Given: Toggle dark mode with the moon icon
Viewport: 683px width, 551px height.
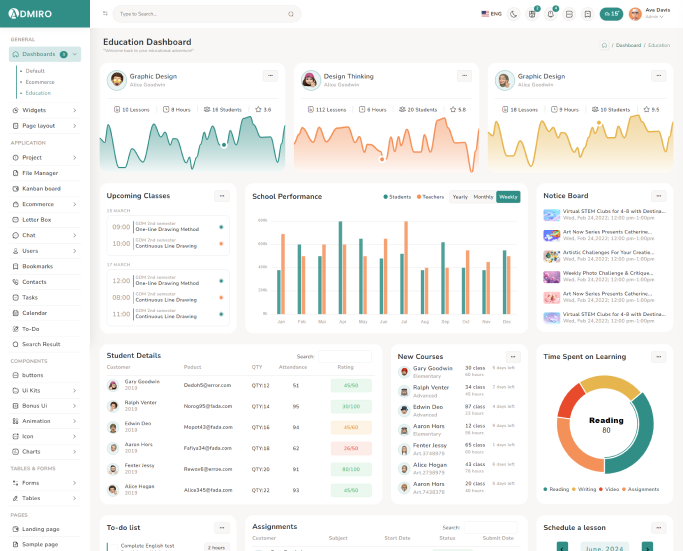Looking at the screenshot, I should (514, 14).
